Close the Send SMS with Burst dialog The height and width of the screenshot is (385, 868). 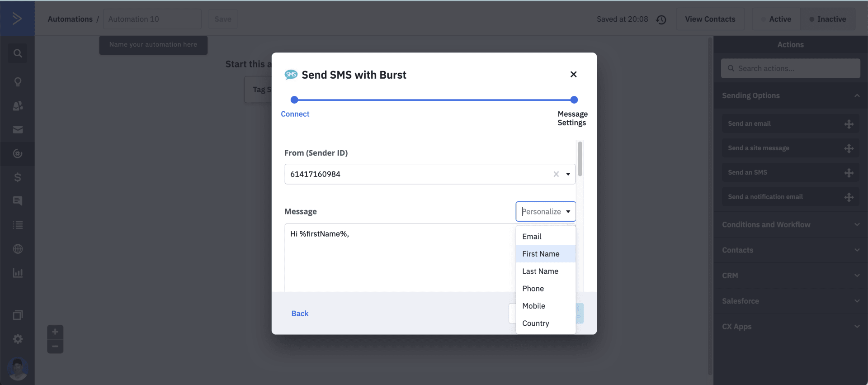coord(573,74)
